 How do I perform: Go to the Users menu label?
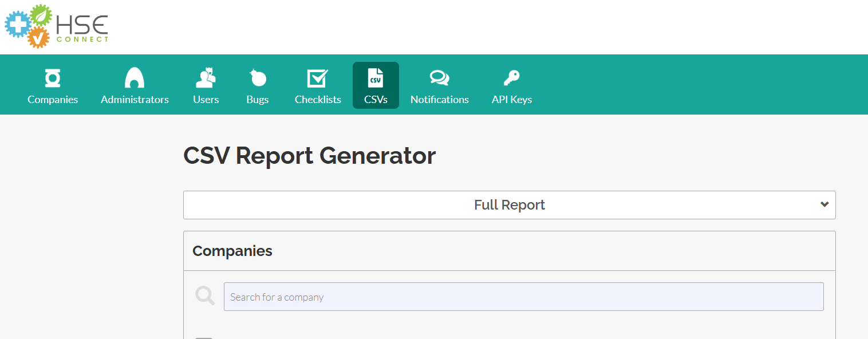pos(206,100)
